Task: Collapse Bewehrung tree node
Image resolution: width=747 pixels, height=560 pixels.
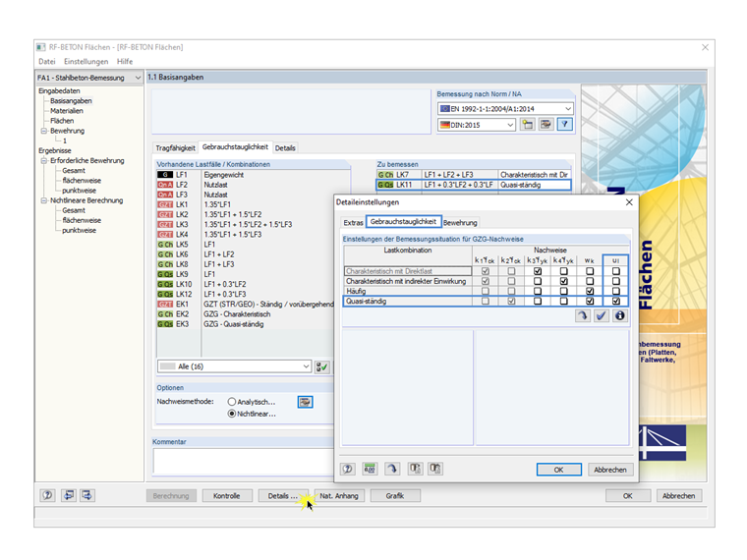Action: click(44, 131)
